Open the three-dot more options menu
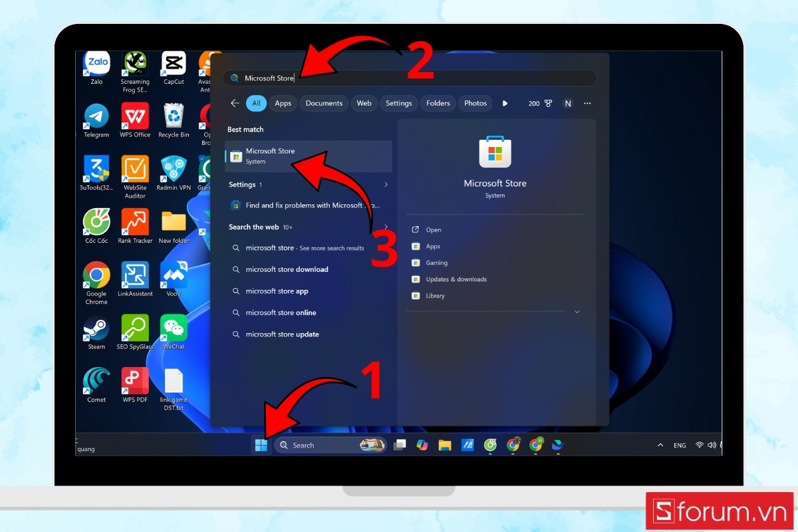Viewport: 798px width, 532px height. click(x=587, y=103)
